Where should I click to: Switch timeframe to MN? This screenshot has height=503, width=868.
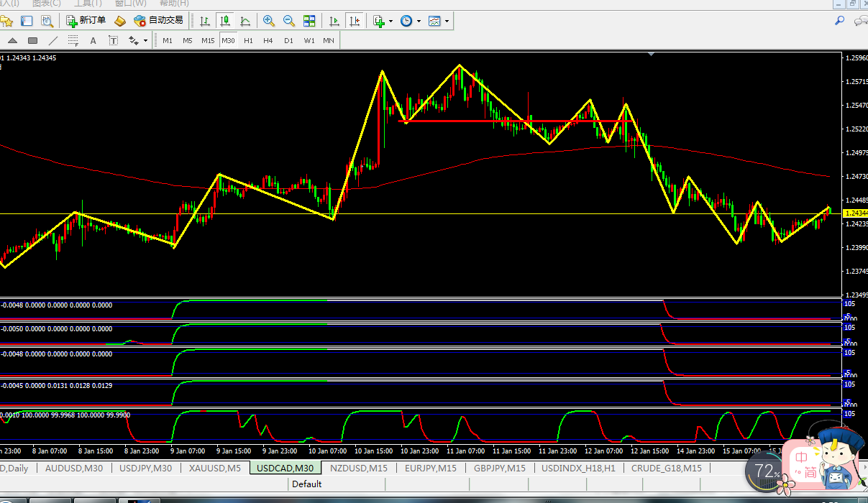tap(329, 40)
